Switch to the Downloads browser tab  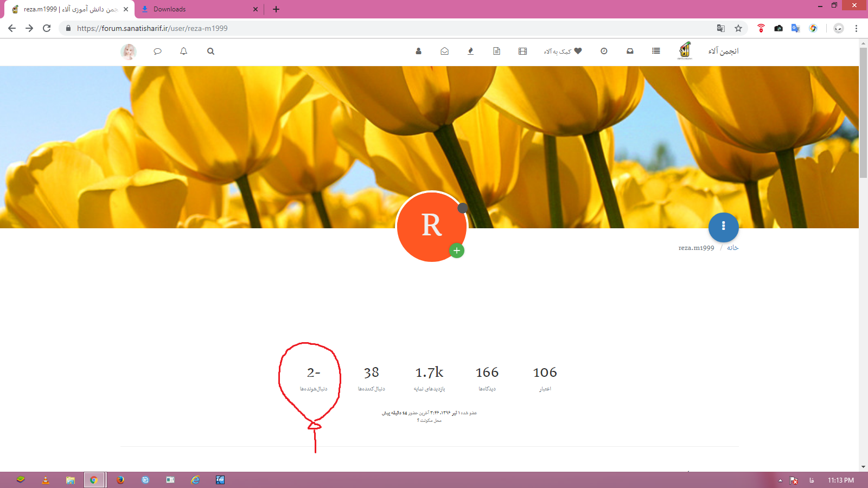[199, 9]
